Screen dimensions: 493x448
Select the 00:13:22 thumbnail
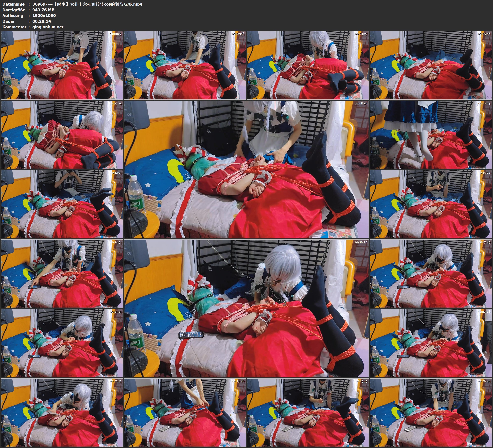point(431,204)
